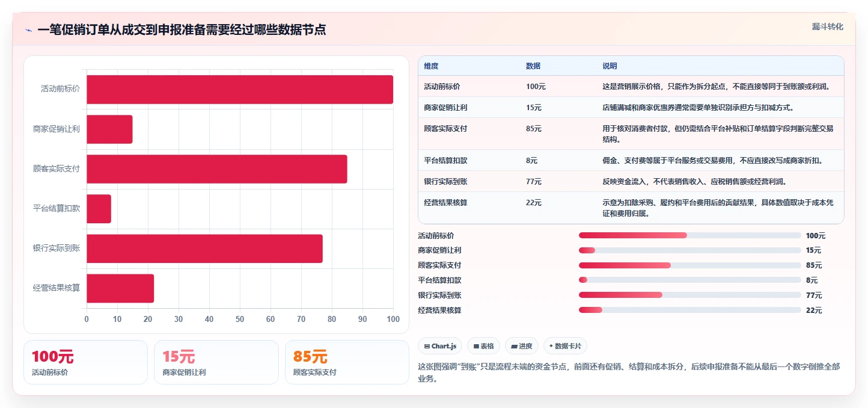Click the description starting 反映资金流入
This screenshot has width=868, height=408.
tap(695, 181)
